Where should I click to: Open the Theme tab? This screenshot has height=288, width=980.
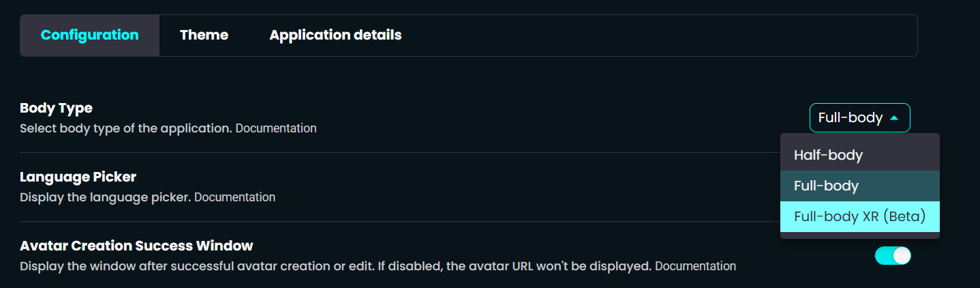point(204,35)
